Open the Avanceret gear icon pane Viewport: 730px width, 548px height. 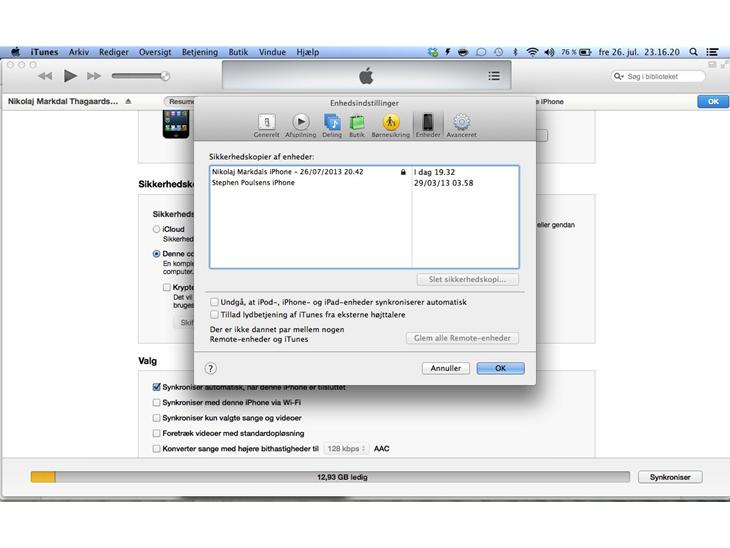(x=461, y=124)
